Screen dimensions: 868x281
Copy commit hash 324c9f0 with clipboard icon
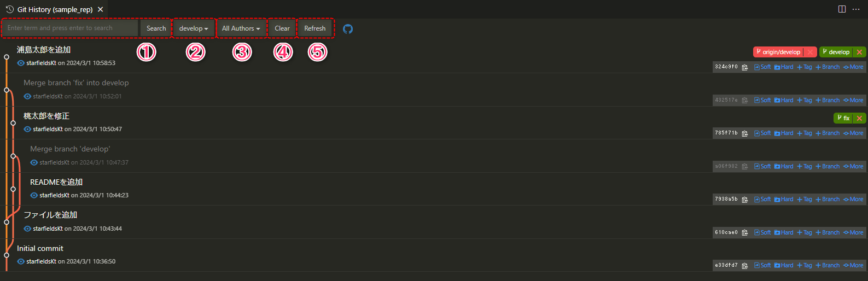click(x=745, y=67)
